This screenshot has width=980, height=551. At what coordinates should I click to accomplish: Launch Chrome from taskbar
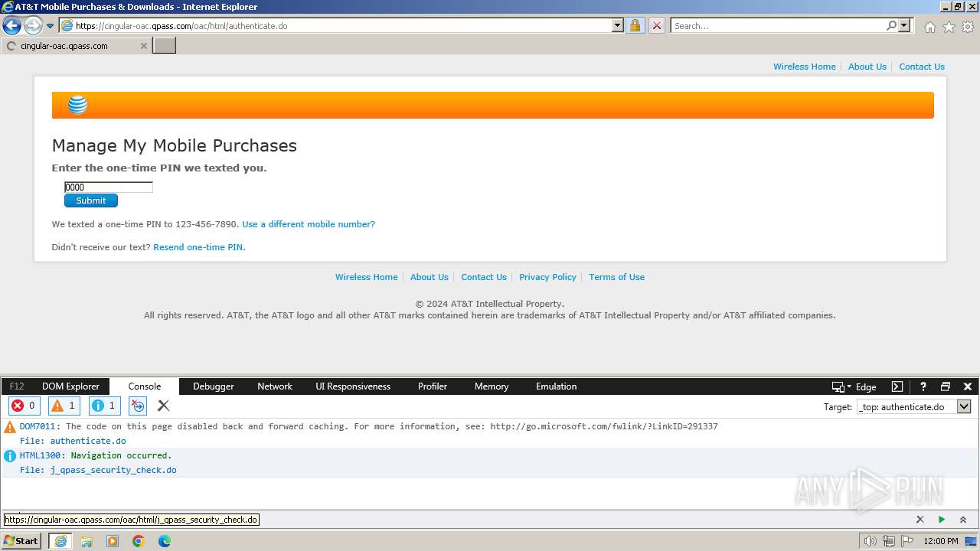[x=139, y=541]
